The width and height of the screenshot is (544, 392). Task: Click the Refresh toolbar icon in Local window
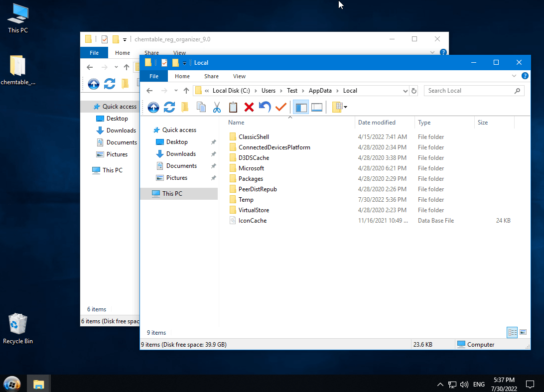169,107
